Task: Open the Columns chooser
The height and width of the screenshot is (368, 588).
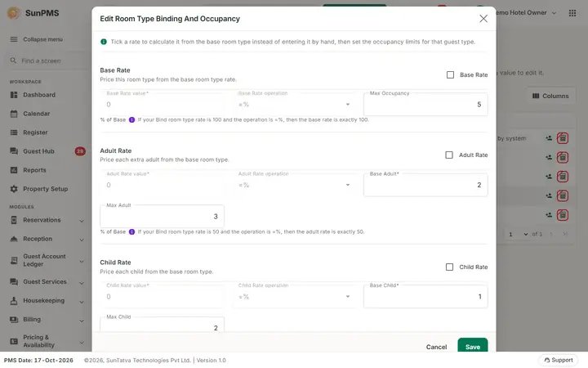Action: click(550, 96)
